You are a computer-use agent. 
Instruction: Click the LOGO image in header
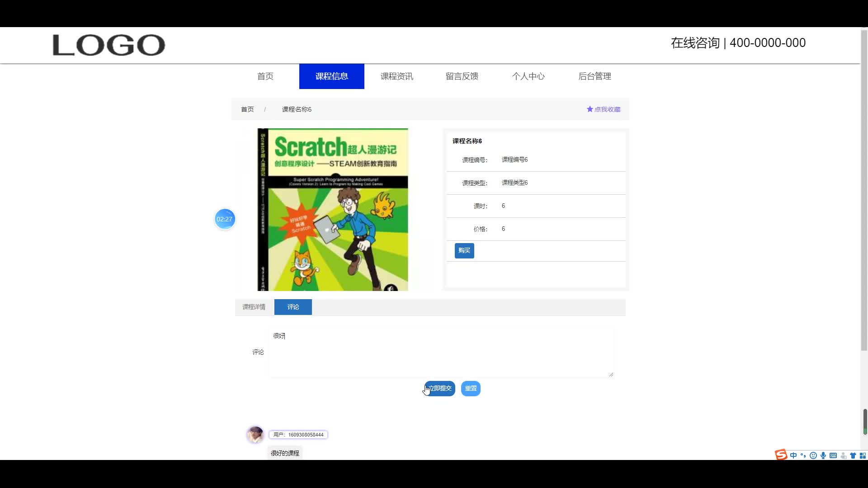pos(108,45)
